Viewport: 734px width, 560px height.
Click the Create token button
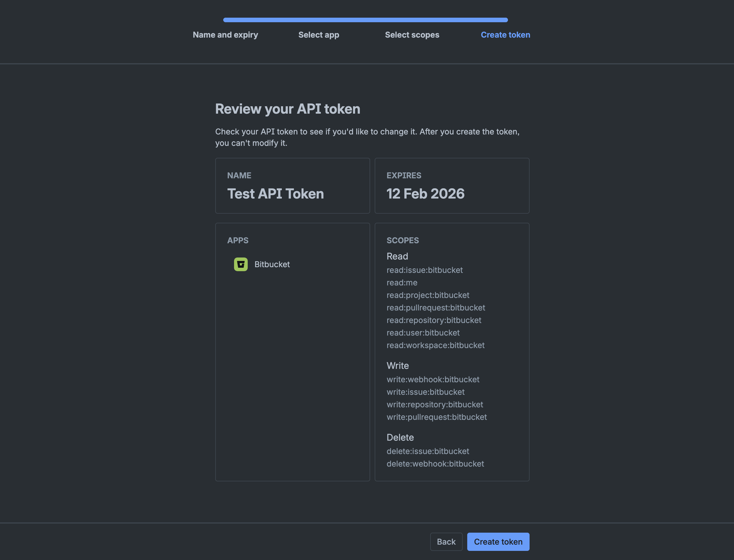[498, 542]
